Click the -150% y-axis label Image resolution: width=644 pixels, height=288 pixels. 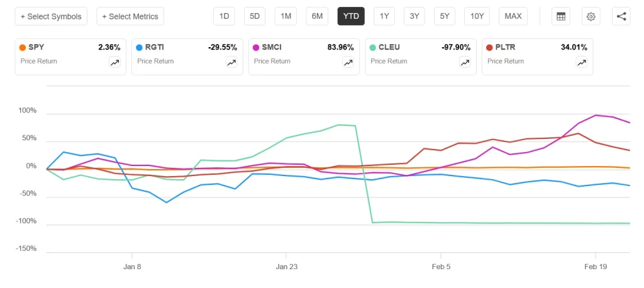(26, 249)
